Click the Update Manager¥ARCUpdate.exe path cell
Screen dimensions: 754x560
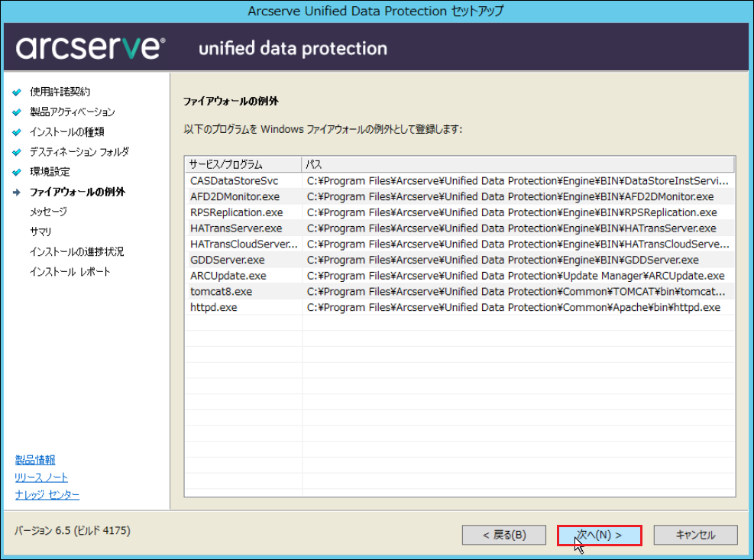(516, 276)
